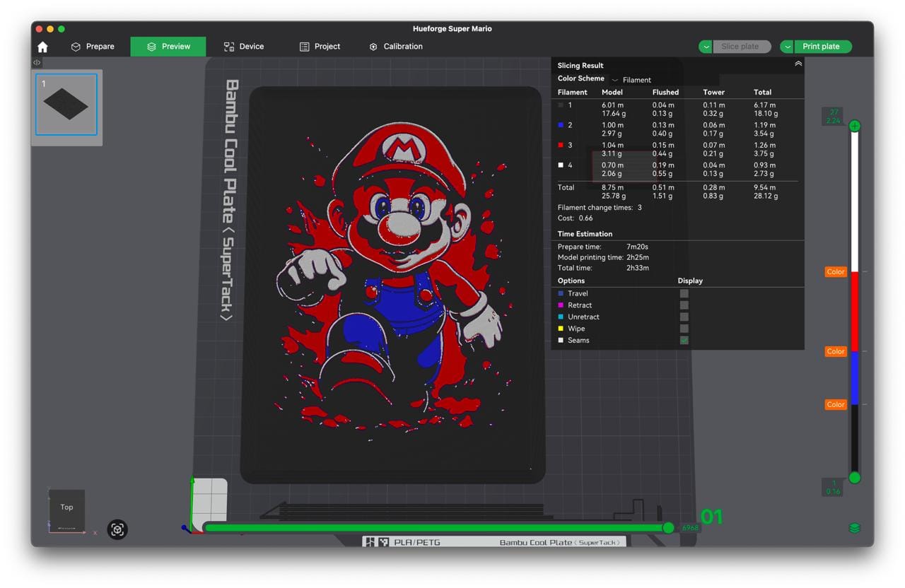Viewport: 905px width, 588px height.
Task: Click the window title 'Hueforge Super Mario'
Action: pos(452,29)
